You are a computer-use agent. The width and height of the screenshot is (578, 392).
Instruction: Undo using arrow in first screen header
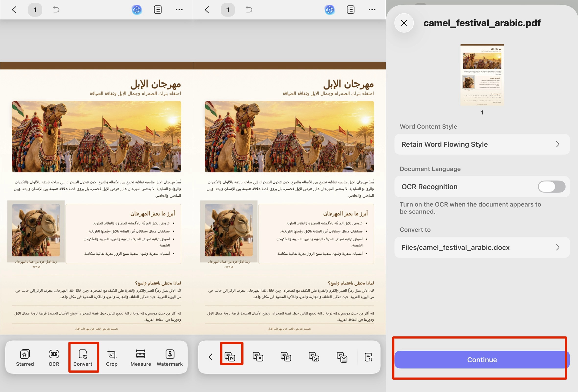(x=56, y=10)
